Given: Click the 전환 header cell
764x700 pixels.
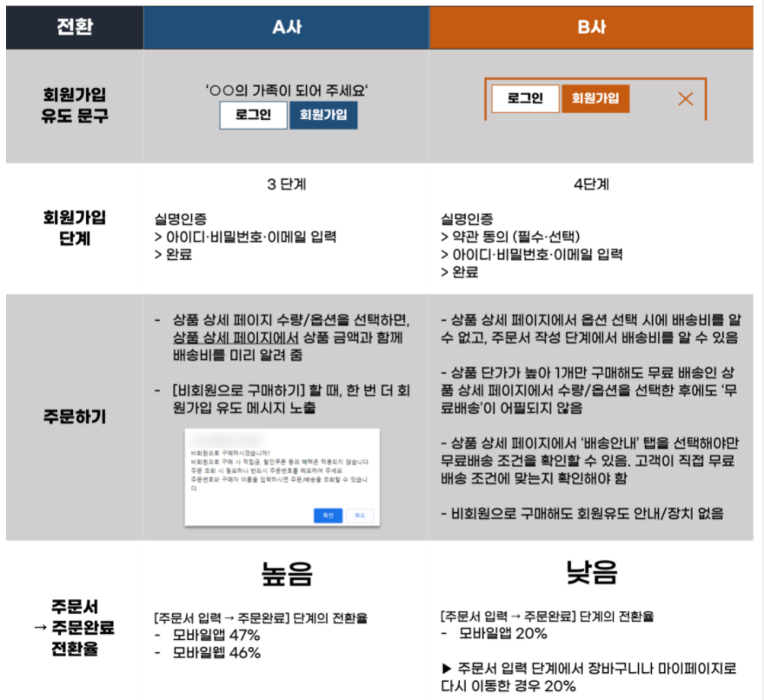Looking at the screenshot, I should (74, 27).
